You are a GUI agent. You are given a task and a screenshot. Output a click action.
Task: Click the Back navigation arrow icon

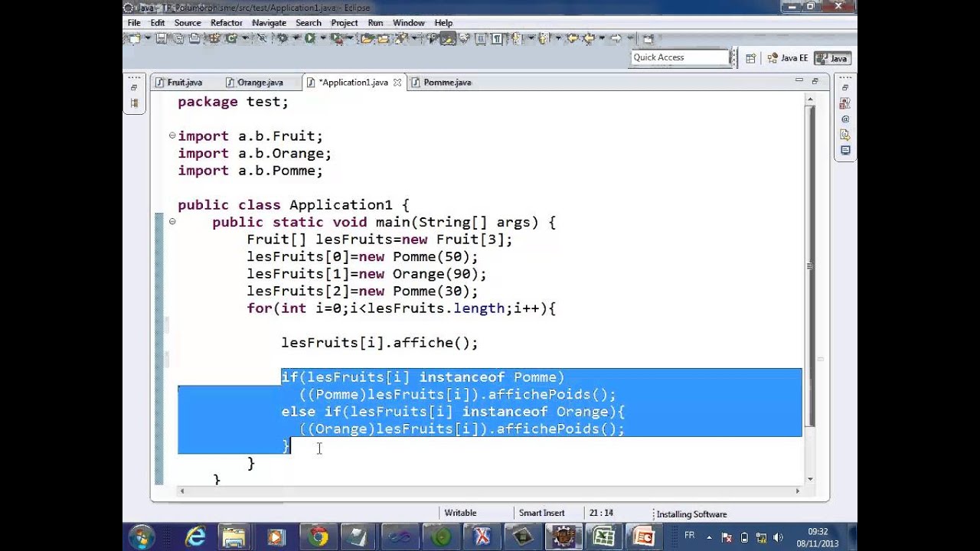point(589,38)
